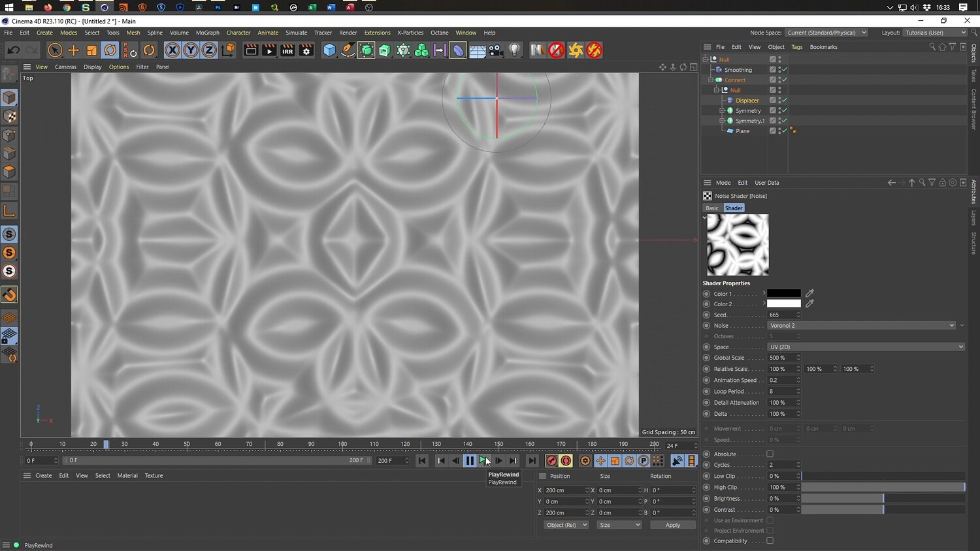
Task: Toggle the Z axis lock
Action: (x=208, y=50)
